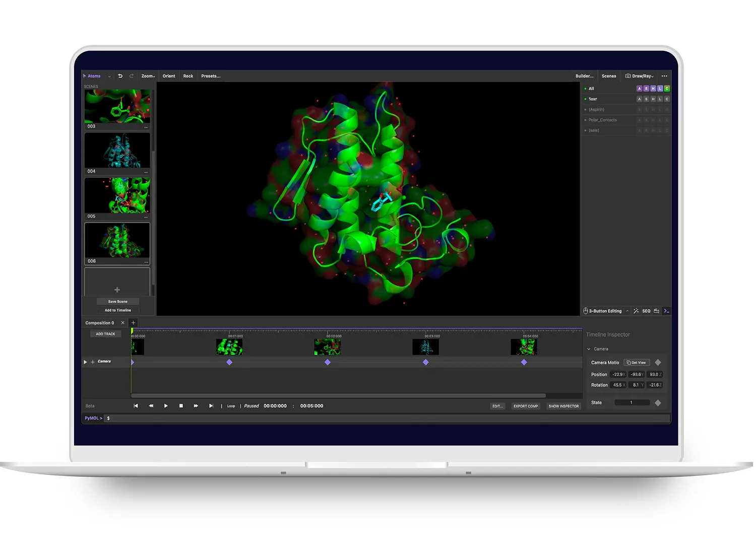Click the Get View button

(637, 362)
